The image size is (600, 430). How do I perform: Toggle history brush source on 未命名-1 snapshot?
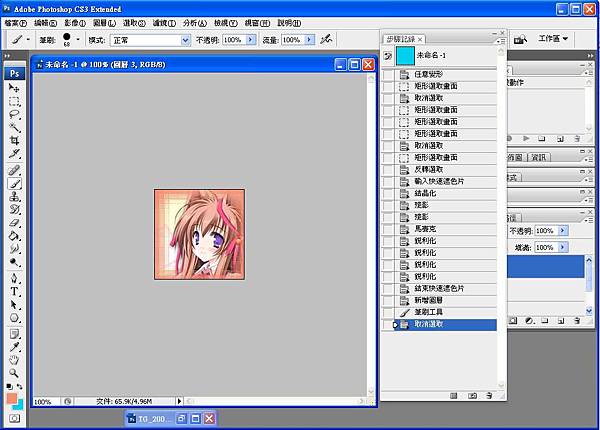point(388,56)
